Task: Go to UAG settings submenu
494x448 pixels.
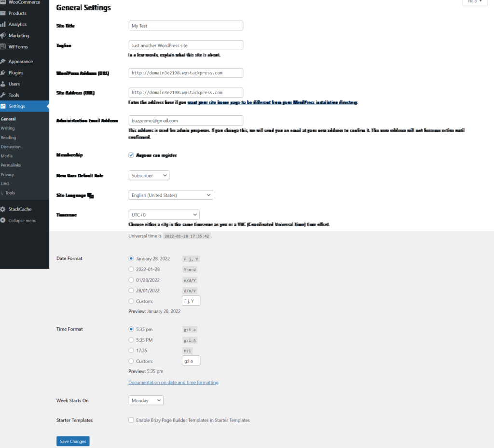Action: [5, 183]
